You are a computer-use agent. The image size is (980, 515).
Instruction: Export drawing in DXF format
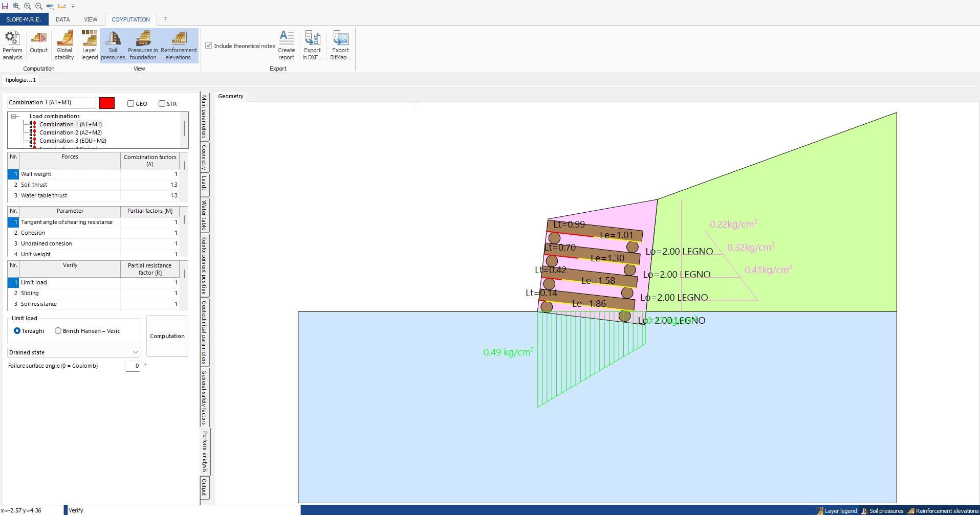pyautogui.click(x=312, y=45)
